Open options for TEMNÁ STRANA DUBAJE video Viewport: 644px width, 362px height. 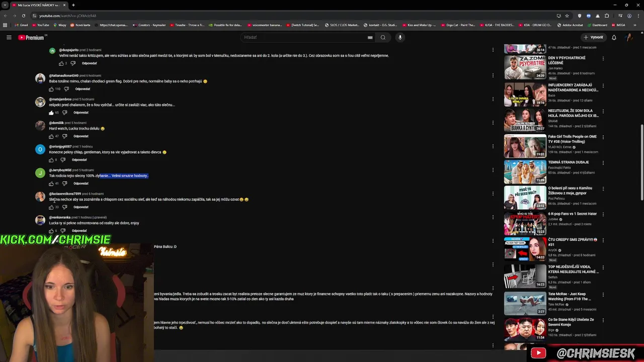[x=603, y=163]
